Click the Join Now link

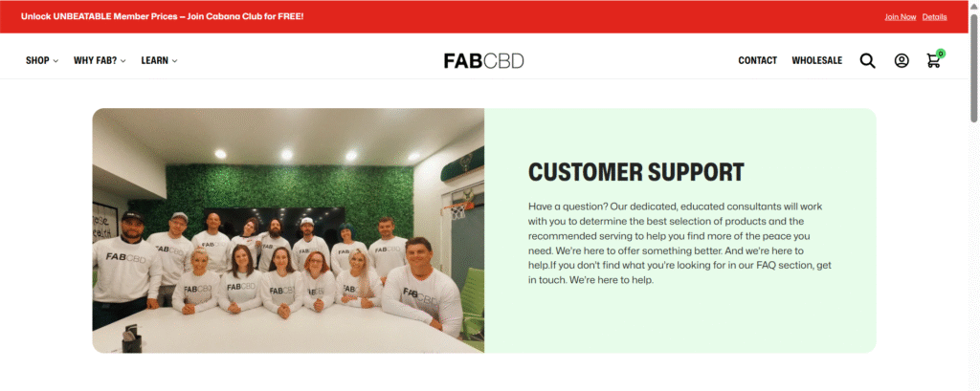[900, 17]
